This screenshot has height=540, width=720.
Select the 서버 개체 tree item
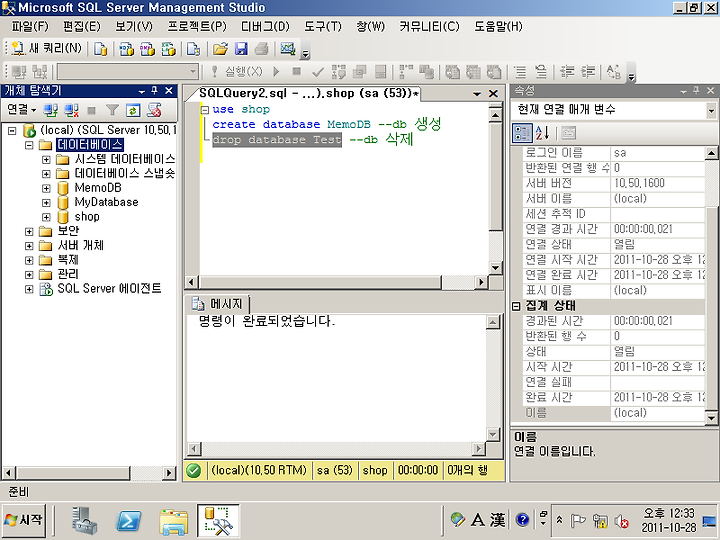(x=80, y=246)
